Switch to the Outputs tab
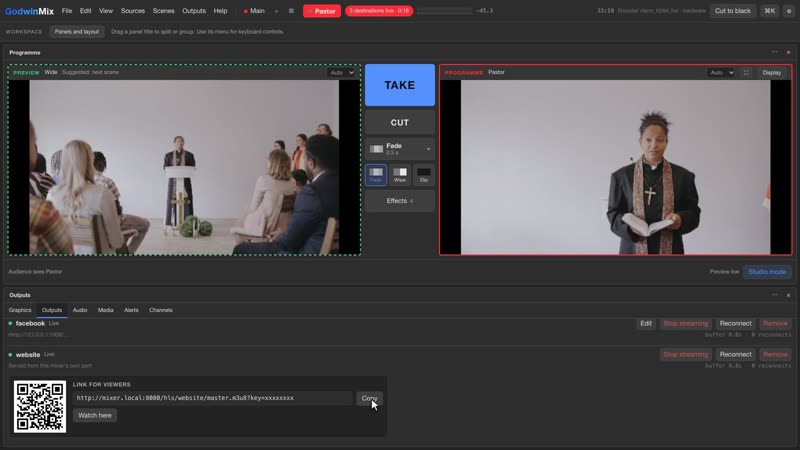 [52, 310]
